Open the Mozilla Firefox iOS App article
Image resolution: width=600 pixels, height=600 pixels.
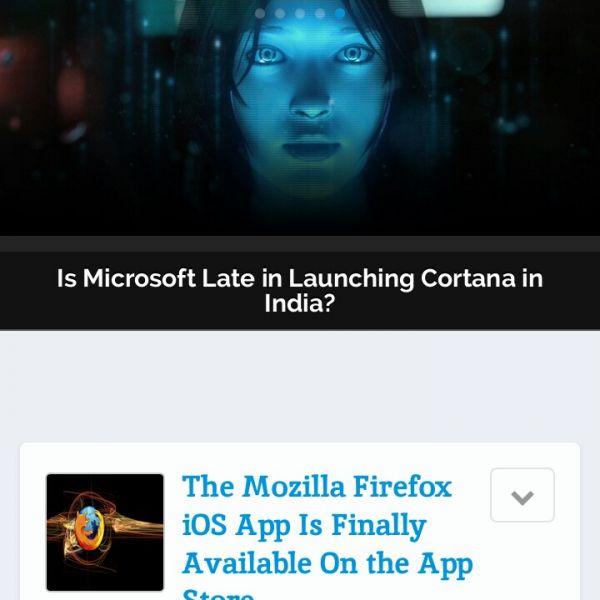328,536
